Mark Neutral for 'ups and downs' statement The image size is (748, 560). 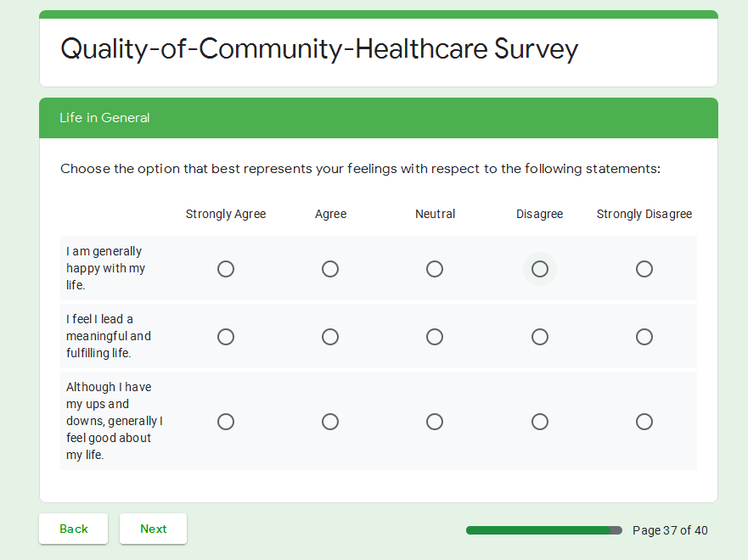(x=435, y=422)
